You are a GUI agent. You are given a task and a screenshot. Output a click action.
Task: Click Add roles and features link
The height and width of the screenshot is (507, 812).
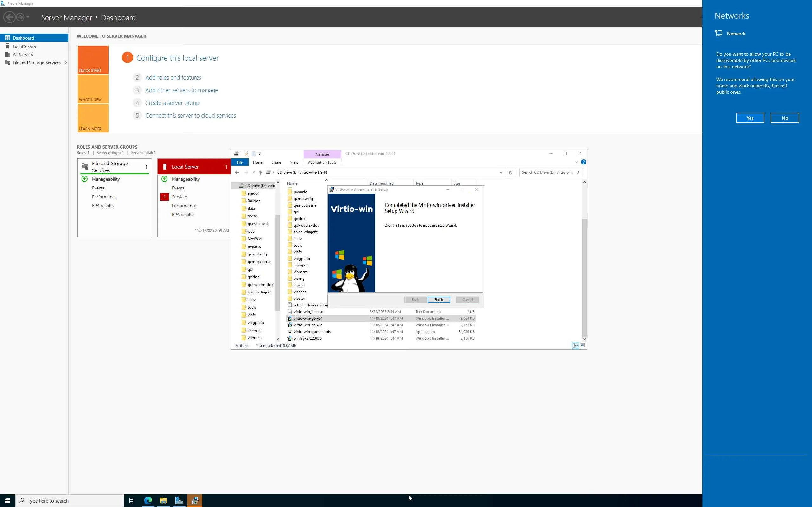point(173,77)
